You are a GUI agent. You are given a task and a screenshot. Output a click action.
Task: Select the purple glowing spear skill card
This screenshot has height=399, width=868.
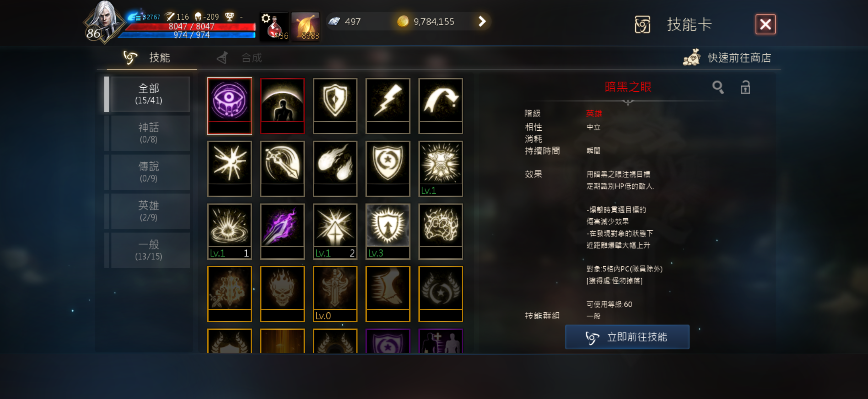pyautogui.click(x=282, y=231)
